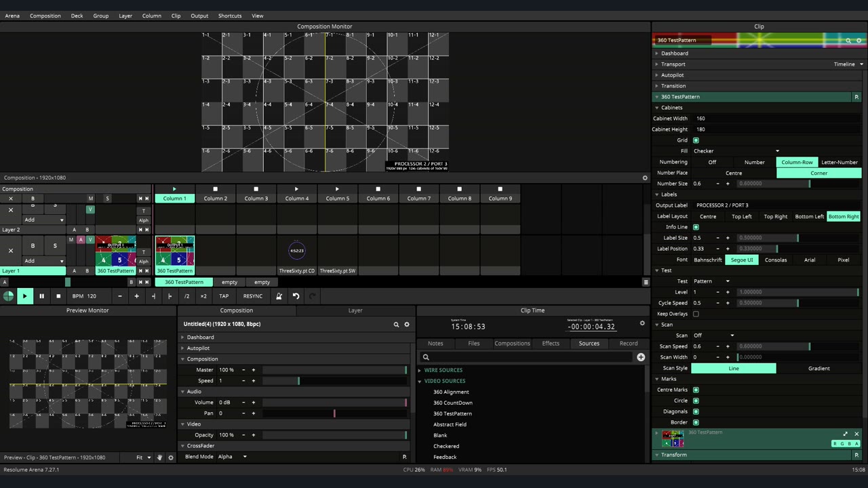868x488 pixels.
Task: Expand the Clip panel Dashboard section
Action: click(x=656, y=54)
